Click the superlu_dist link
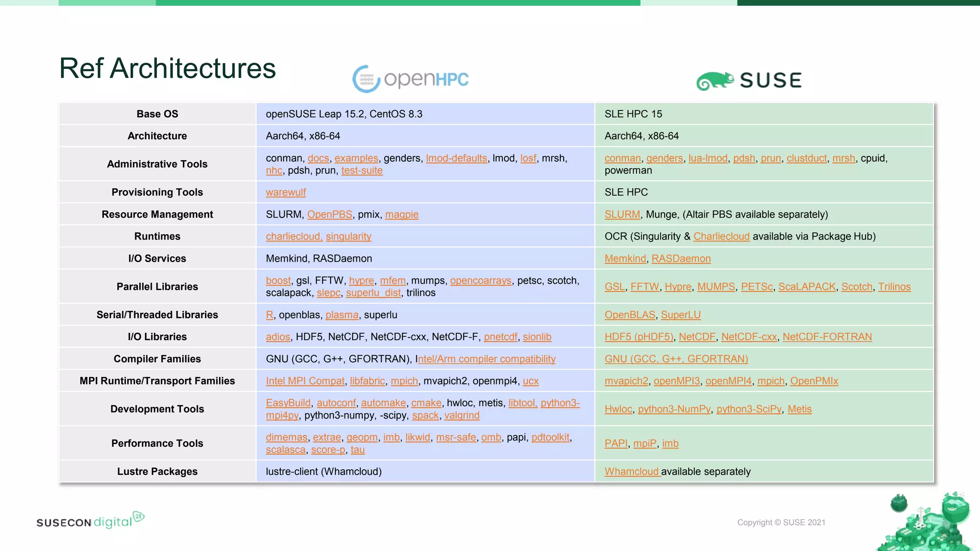This screenshot has width=980, height=551. 373,293
